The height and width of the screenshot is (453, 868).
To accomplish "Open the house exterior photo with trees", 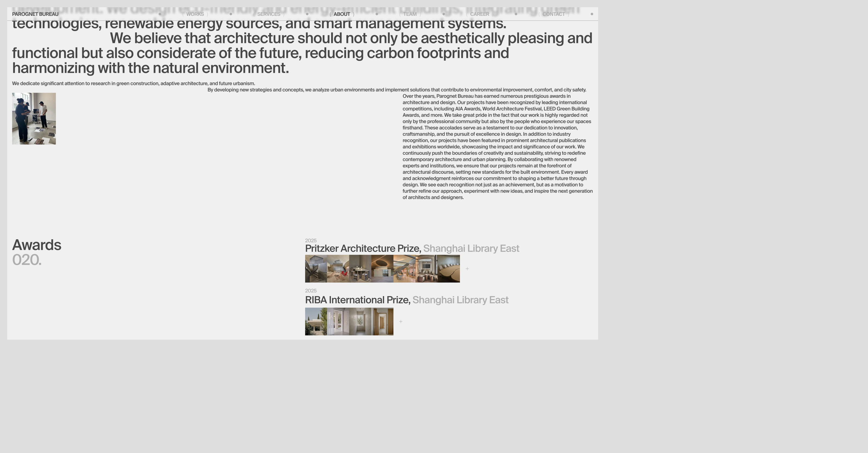I will (x=316, y=321).
